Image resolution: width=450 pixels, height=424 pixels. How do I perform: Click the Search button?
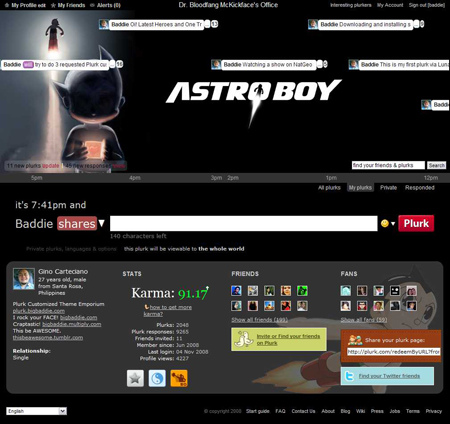pyautogui.click(x=436, y=165)
